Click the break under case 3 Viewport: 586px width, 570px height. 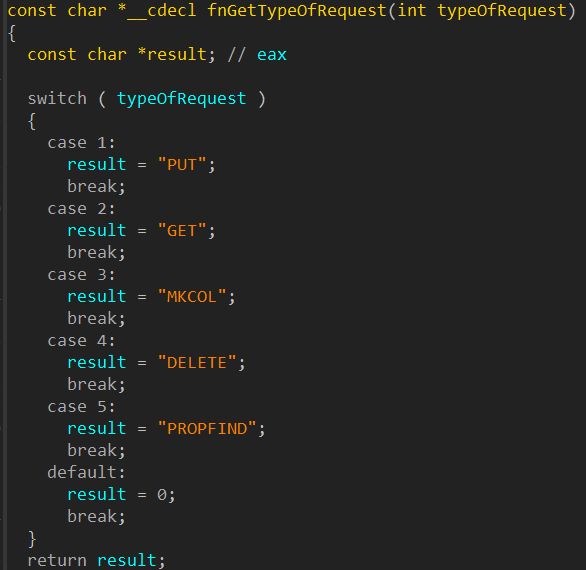click(x=96, y=318)
